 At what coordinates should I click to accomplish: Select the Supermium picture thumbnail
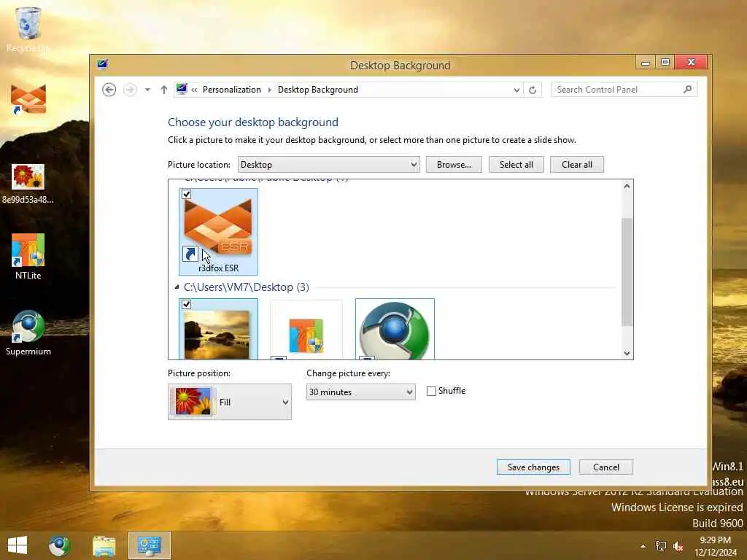pyautogui.click(x=395, y=330)
